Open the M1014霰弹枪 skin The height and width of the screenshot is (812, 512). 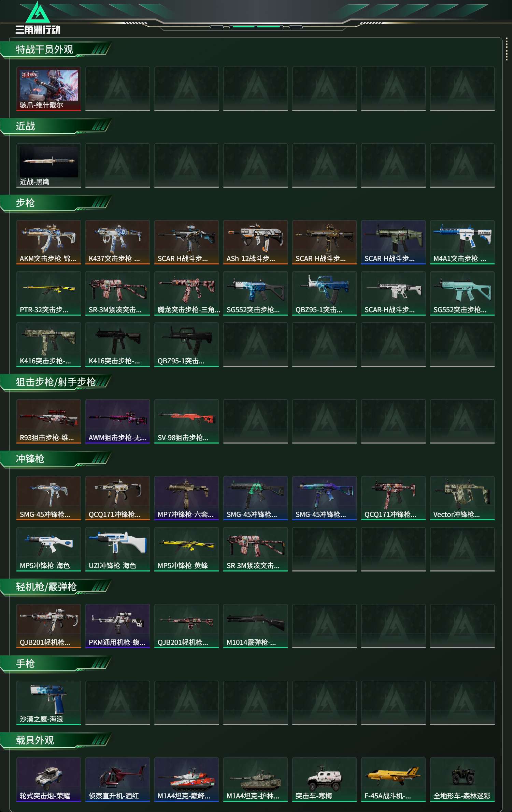coord(255,626)
